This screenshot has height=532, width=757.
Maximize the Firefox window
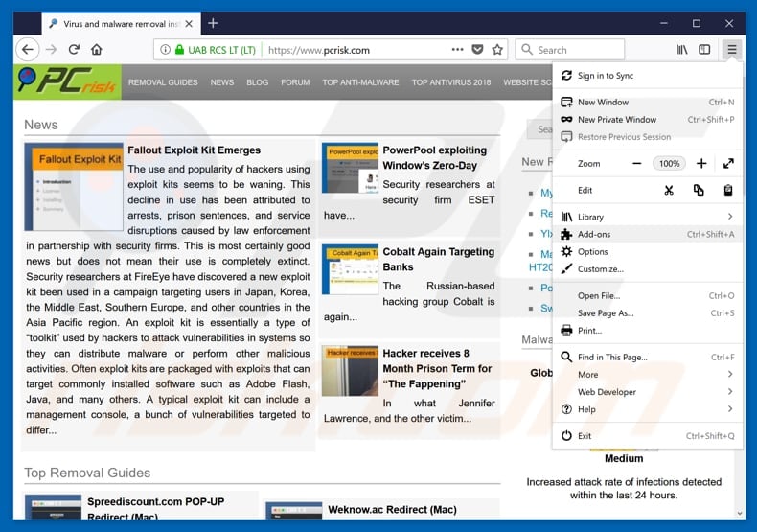coord(697,23)
